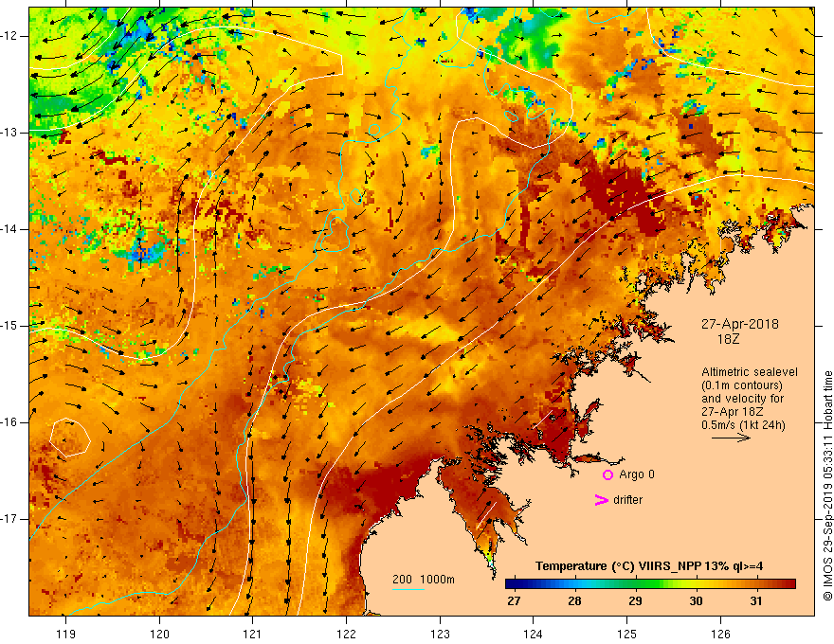Click longitude axis label 124
Screen dimensions: 834x644
click(534, 634)
